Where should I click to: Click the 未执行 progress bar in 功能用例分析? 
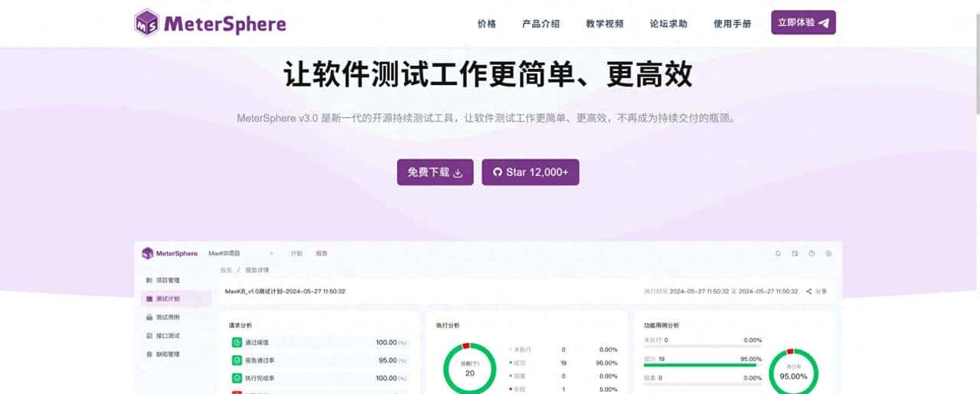703,346
